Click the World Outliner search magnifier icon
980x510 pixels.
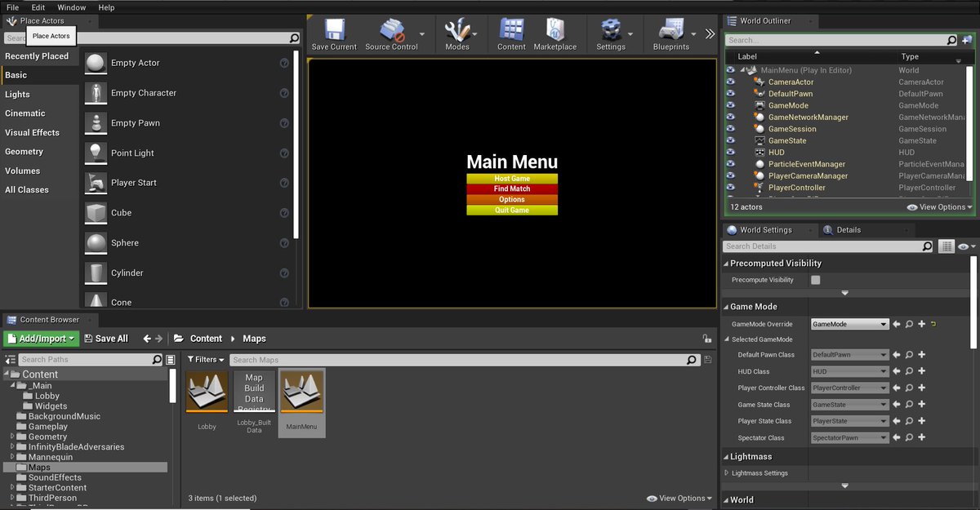point(951,40)
